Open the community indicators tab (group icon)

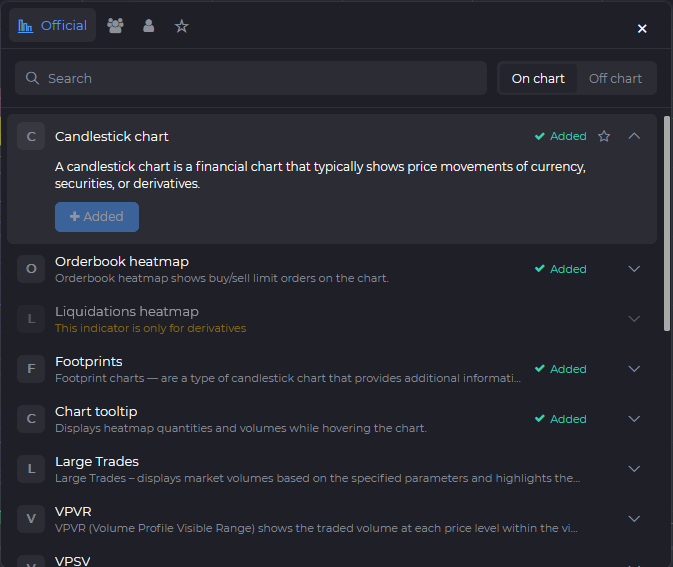(115, 26)
